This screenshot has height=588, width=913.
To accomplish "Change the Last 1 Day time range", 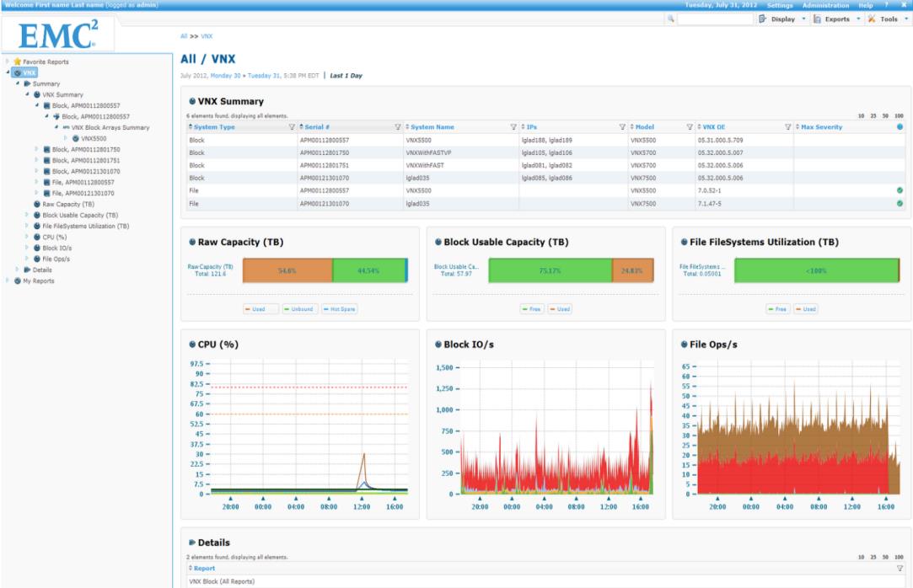I will pos(346,76).
